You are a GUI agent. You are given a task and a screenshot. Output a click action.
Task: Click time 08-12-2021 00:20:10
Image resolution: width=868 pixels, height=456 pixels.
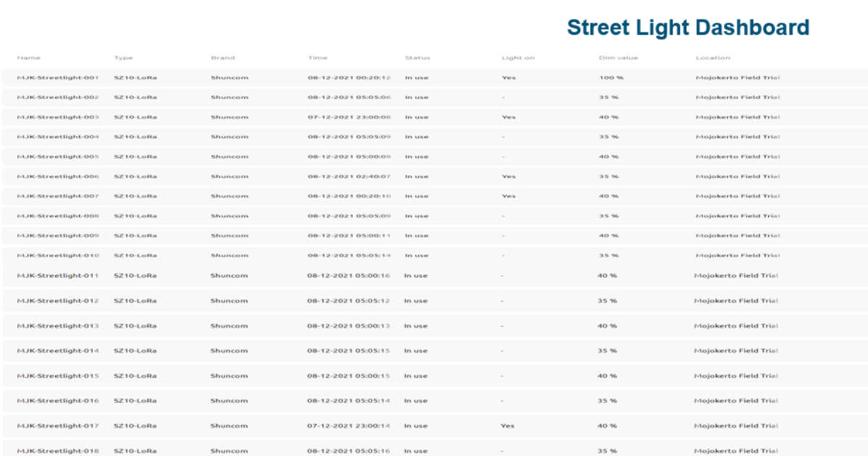point(349,196)
